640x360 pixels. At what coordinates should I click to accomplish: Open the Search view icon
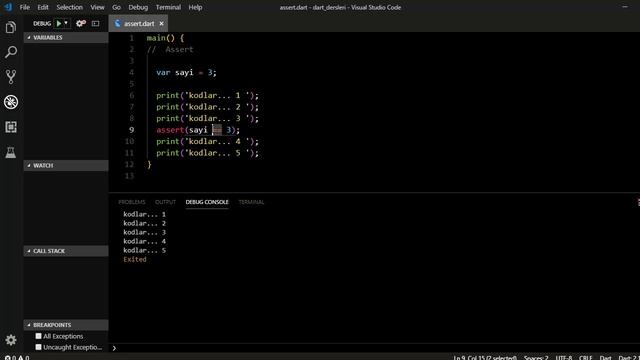pos(11,52)
